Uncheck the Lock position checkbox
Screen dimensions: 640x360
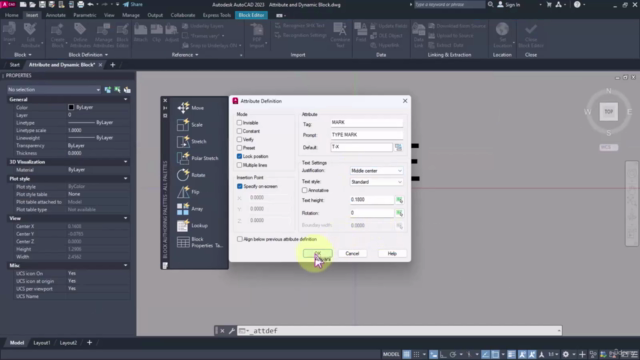(x=240, y=156)
